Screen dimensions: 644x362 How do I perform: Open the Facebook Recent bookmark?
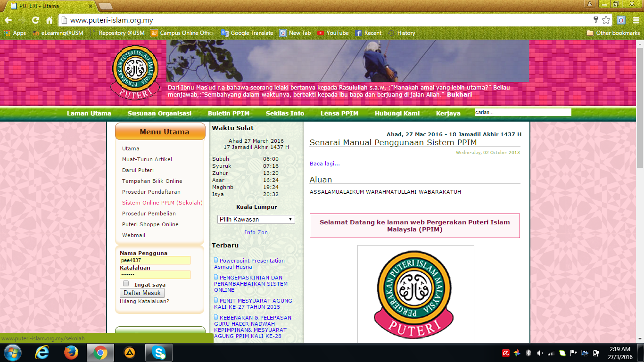click(x=368, y=33)
